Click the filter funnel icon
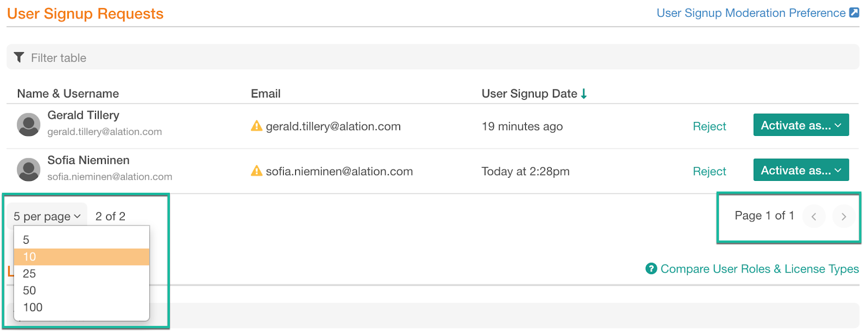 (19, 57)
